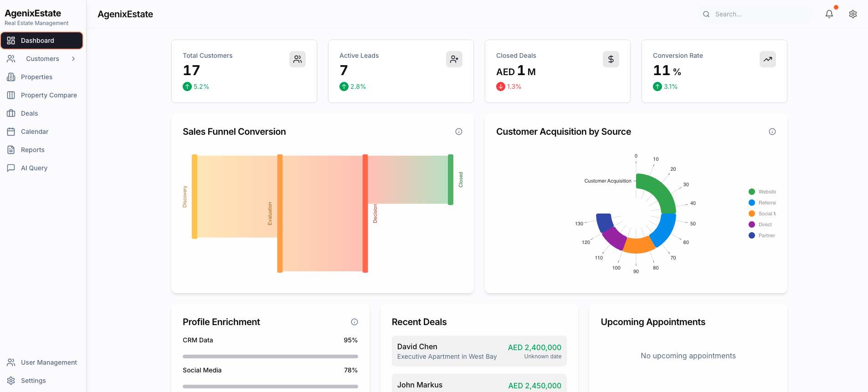The width and height of the screenshot is (868, 392).
Task: Expand the Customers submenu chevron
Action: coord(73,59)
